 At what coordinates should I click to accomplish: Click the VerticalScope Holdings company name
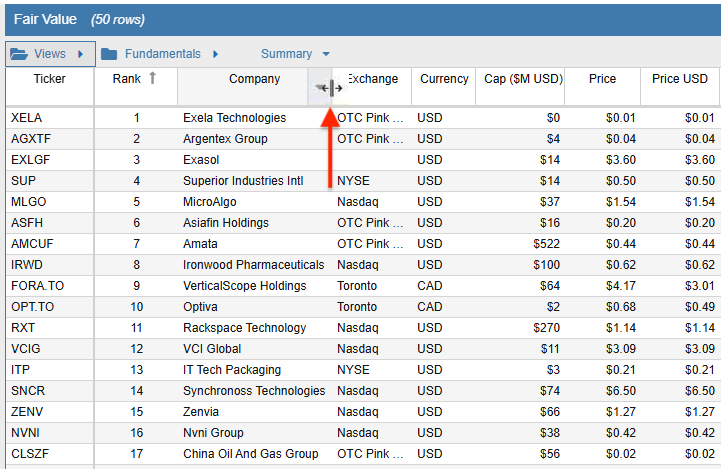[245, 286]
